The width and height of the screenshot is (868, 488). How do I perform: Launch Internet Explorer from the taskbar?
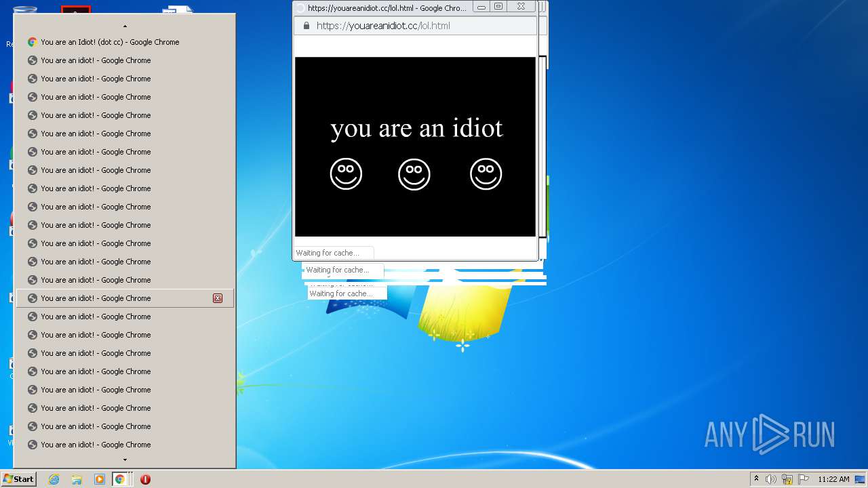click(54, 479)
